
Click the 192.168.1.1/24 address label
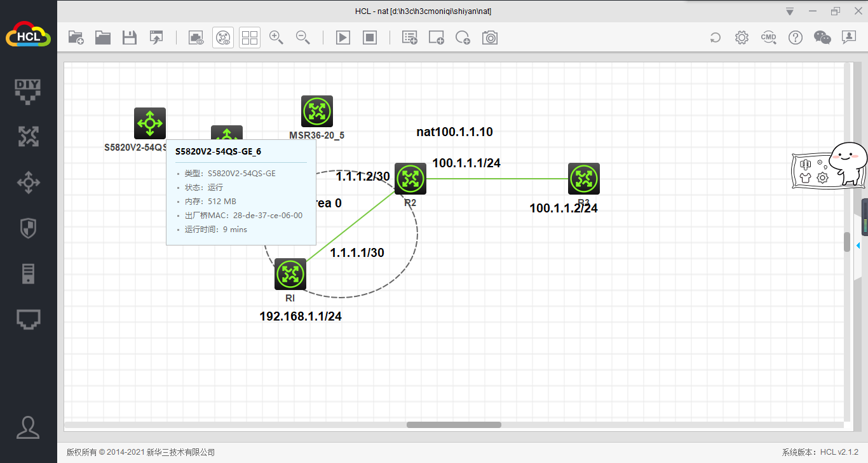301,316
